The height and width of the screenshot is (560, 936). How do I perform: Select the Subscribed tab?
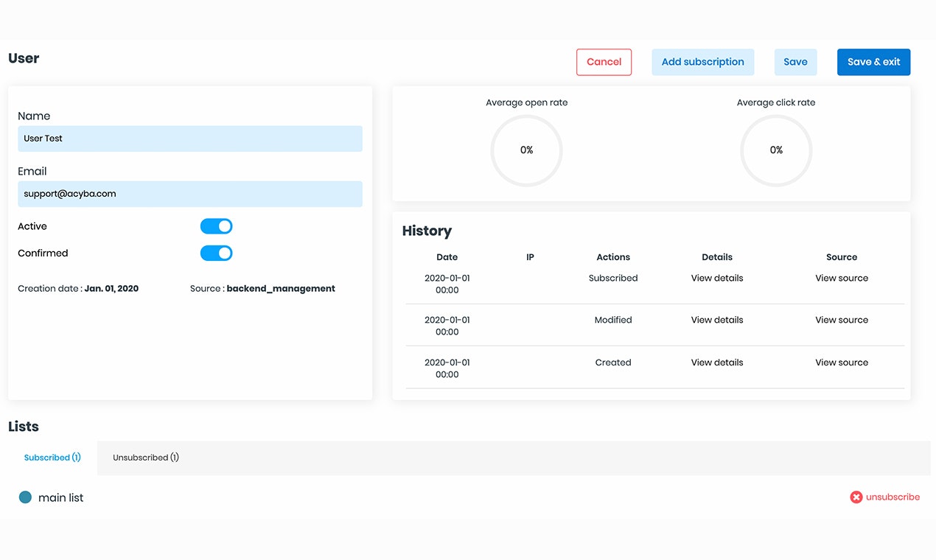coord(52,457)
